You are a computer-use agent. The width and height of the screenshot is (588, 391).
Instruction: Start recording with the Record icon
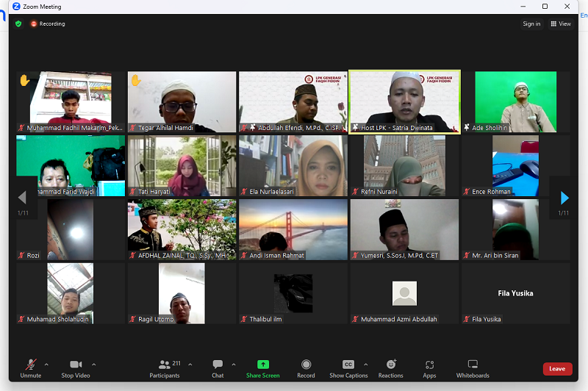tap(306, 365)
